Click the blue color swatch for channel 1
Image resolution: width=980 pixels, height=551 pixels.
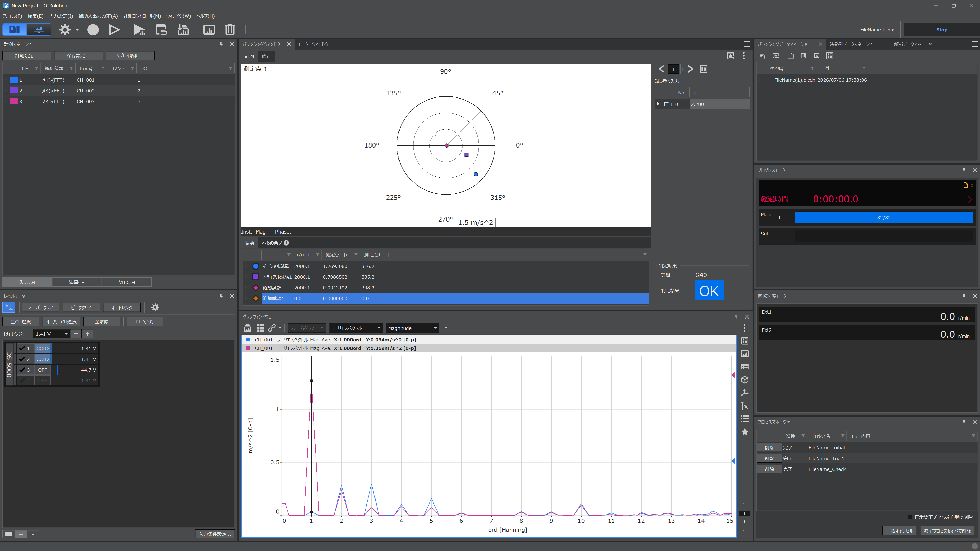[14, 80]
